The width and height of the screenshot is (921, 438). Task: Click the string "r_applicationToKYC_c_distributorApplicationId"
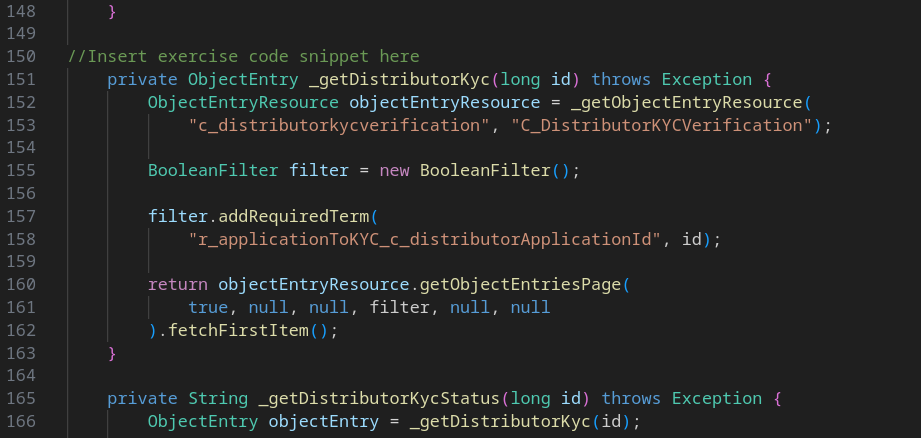pyautogui.click(x=425, y=239)
